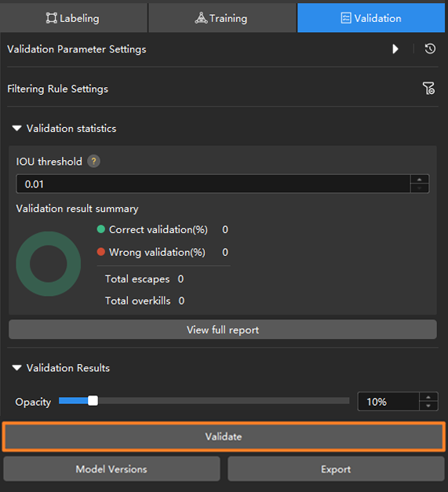This screenshot has height=492, width=448.
Task: Expand Validation Parameter Settings arrow
Action: 395,49
